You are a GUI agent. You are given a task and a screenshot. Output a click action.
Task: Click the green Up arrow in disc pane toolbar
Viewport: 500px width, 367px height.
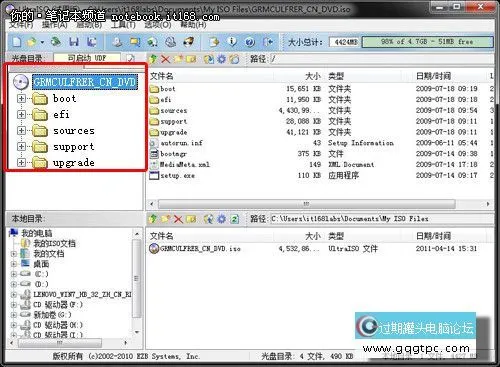tap(153, 59)
